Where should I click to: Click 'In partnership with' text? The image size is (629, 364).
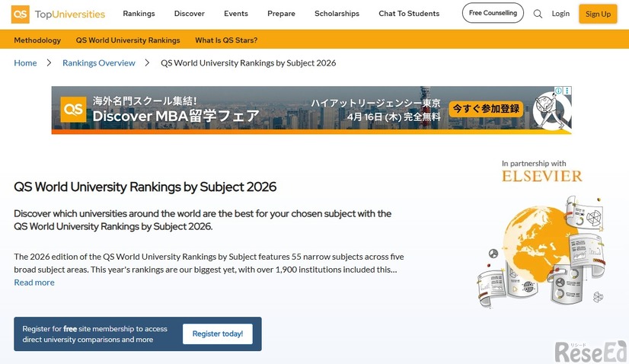point(534,163)
